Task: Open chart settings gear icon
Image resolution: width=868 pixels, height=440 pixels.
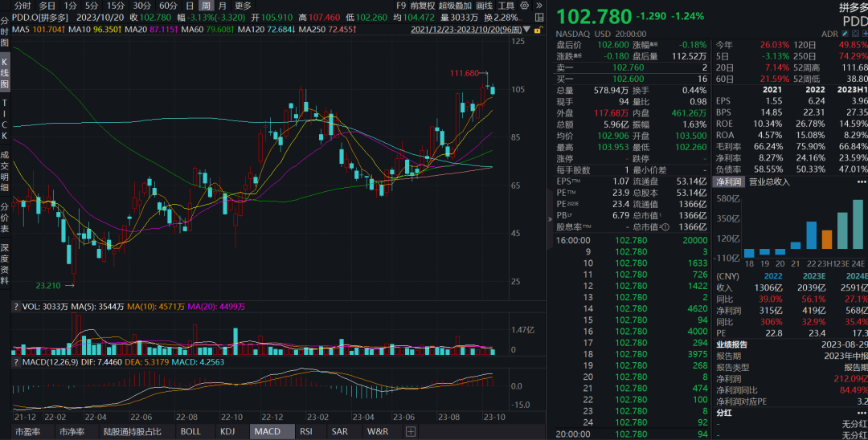Action: click(x=524, y=6)
